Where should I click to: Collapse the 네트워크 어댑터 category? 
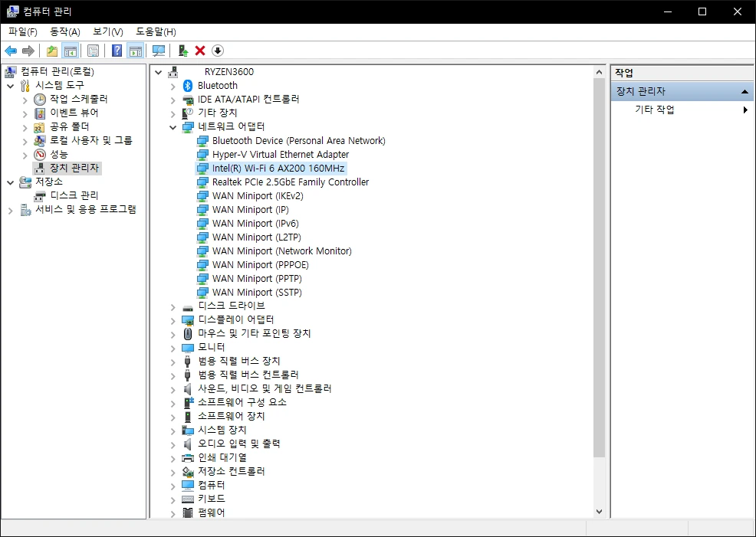[172, 126]
